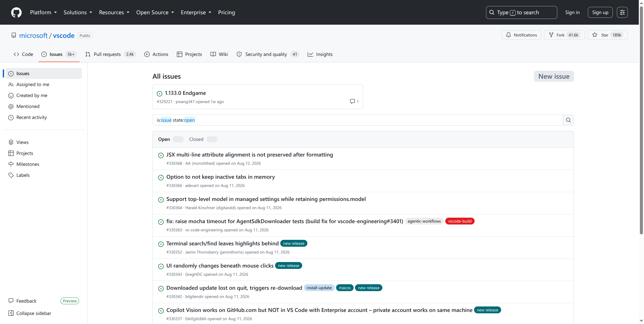
Task: Open Labels in the sidebar
Action: click(x=44, y=175)
